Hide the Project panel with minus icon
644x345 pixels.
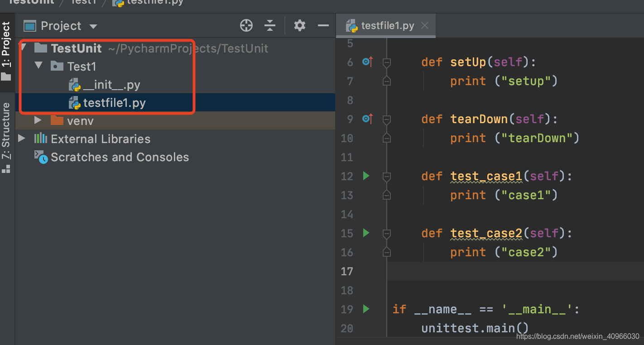point(323,25)
